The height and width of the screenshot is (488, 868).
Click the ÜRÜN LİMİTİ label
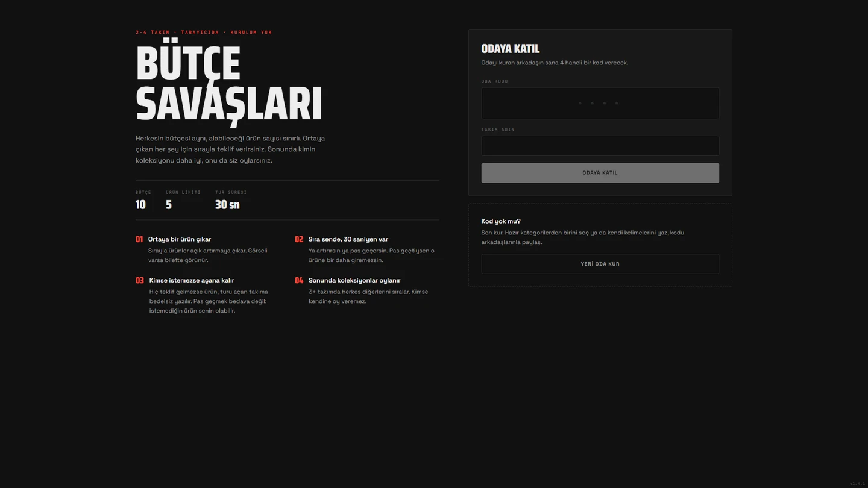tap(183, 192)
